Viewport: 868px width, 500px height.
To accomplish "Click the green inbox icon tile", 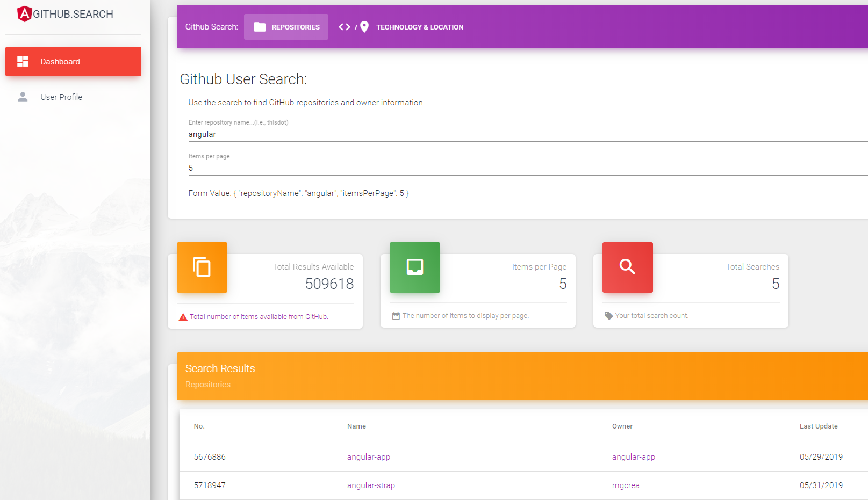I will click(x=414, y=267).
